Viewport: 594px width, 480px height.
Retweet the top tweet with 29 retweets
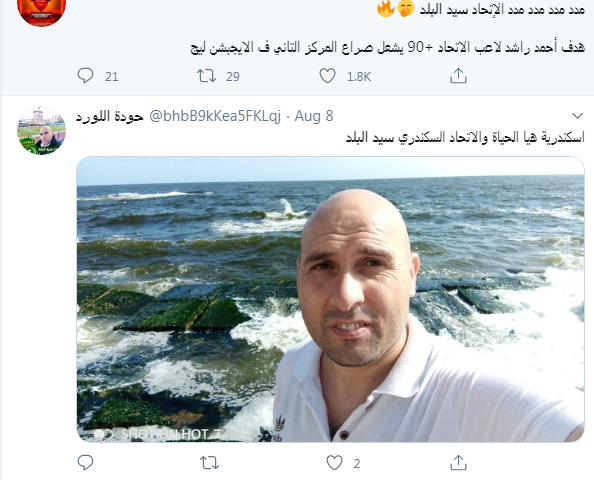click(x=206, y=76)
